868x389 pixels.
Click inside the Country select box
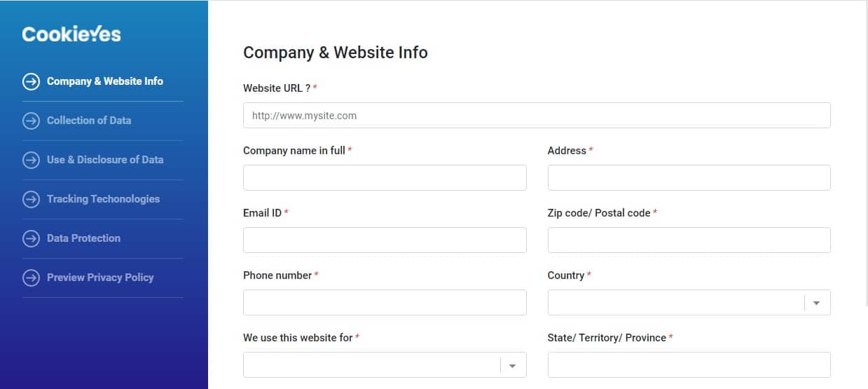point(689,302)
